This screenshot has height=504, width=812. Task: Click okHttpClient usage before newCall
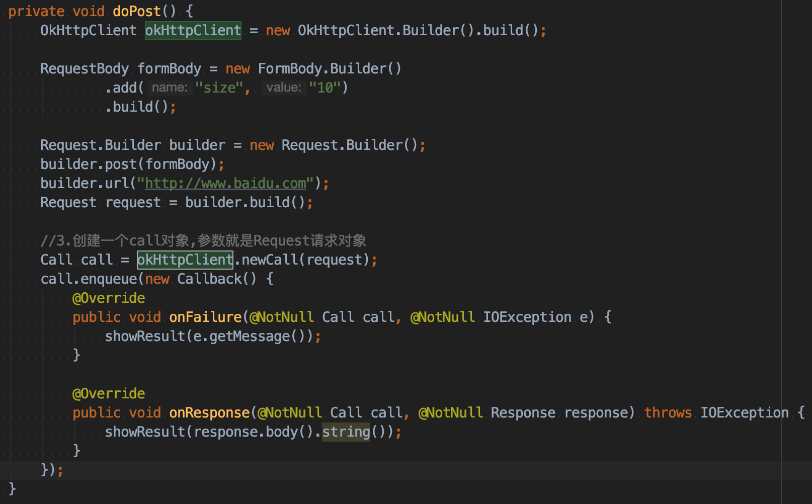pos(185,260)
